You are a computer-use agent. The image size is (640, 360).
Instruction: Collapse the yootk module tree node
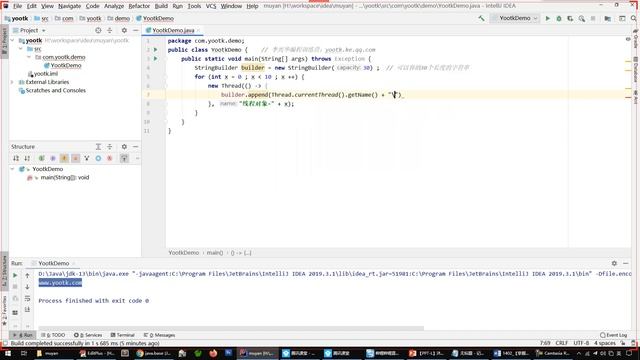[12, 40]
